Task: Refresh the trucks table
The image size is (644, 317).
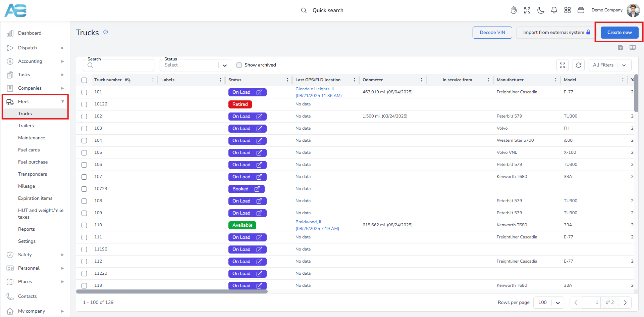Action: (579, 65)
